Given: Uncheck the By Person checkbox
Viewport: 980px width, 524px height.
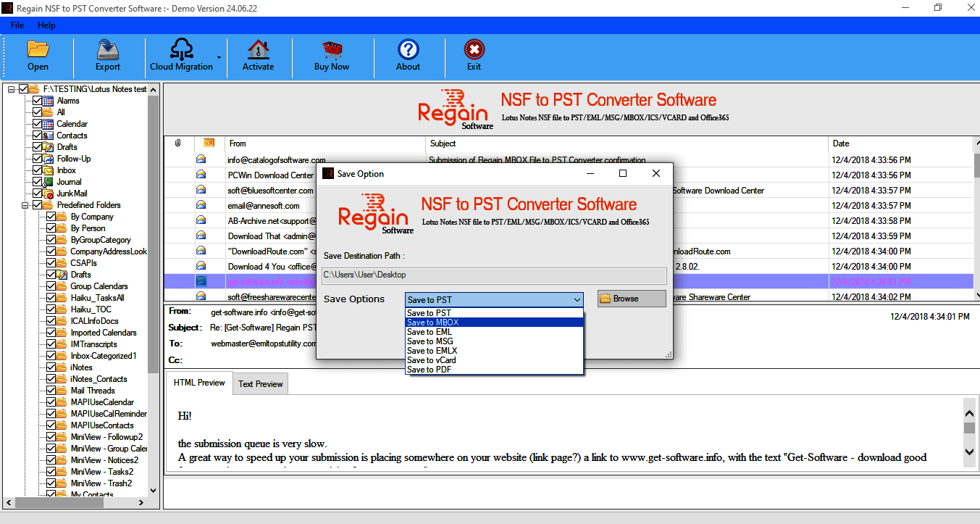Looking at the screenshot, I should pyautogui.click(x=51, y=228).
